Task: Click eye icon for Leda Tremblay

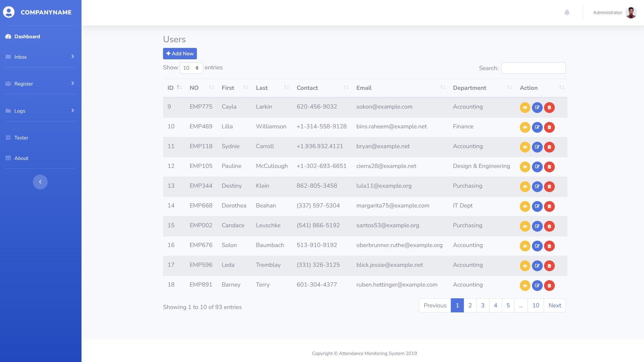Action: click(525, 266)
